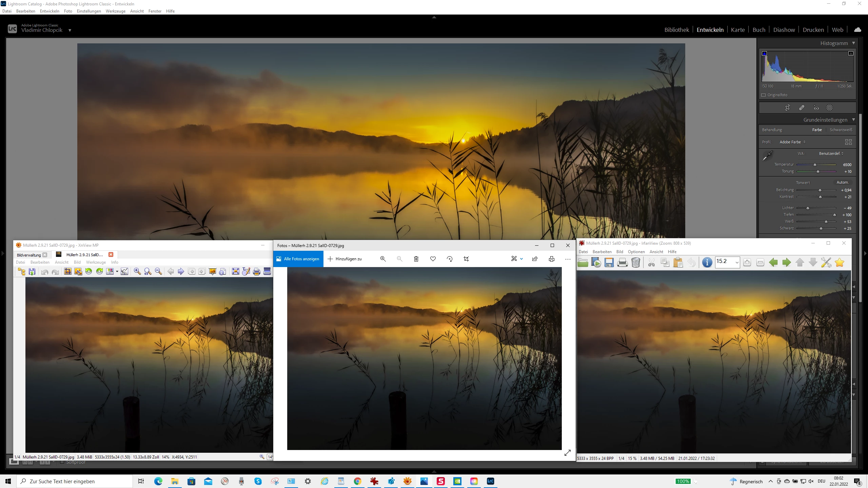The width and height of the screenshot is (868, 488).
Task: Open the Entwickeln menu in Lightroom
Action: tap(50, 11)
